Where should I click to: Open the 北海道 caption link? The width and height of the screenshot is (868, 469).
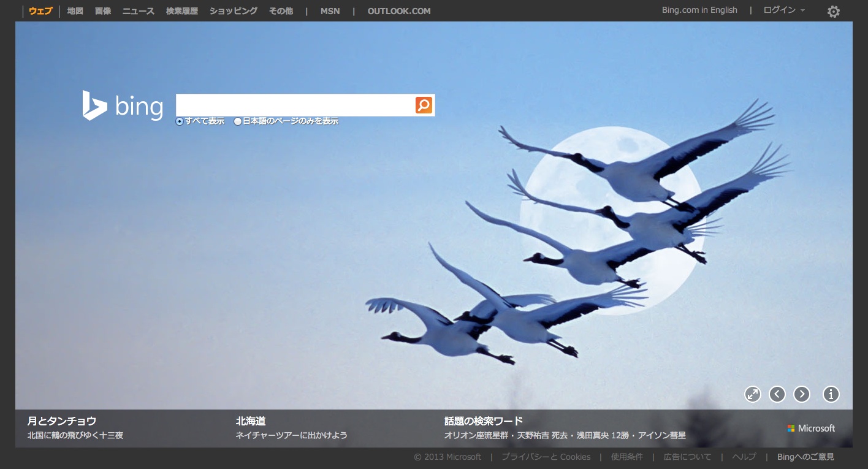pos(251,421)
